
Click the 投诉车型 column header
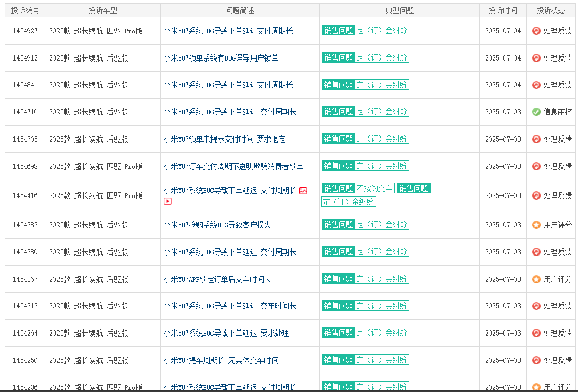103,11
